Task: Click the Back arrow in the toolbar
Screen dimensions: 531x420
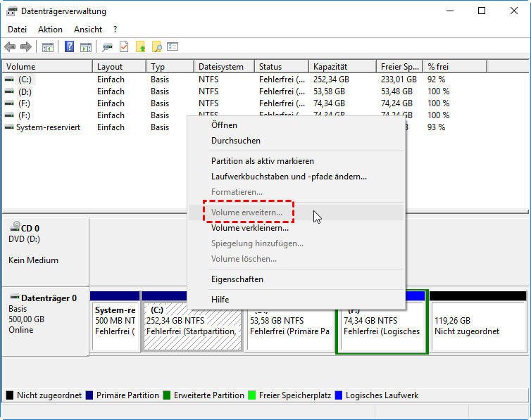Action: (x=10, y=46)
